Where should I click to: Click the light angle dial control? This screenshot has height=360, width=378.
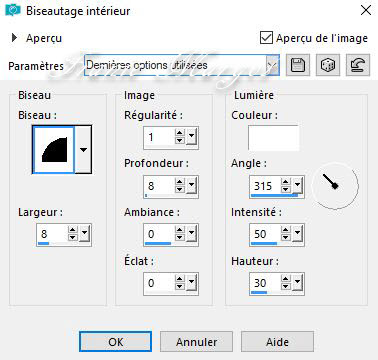(x=335, y=186)
